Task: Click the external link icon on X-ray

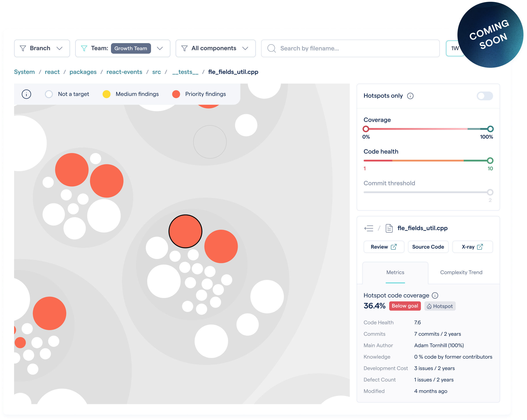Action: point(480,247)
